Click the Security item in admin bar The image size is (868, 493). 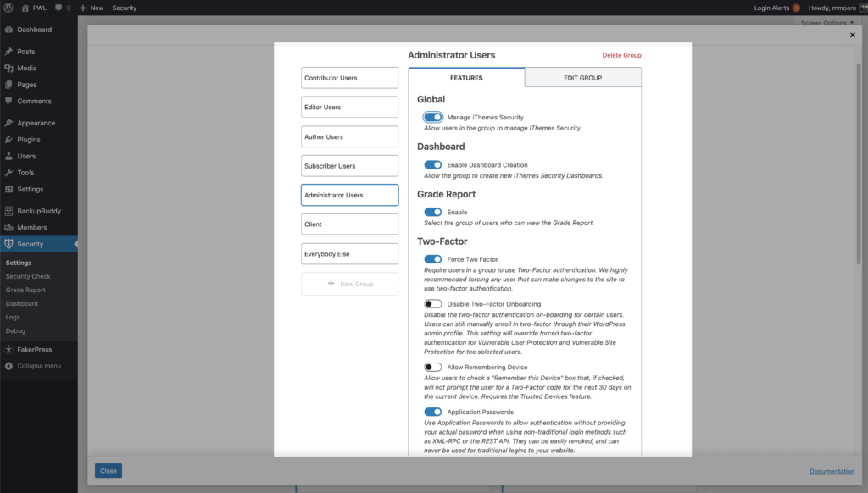click(124, 8)
